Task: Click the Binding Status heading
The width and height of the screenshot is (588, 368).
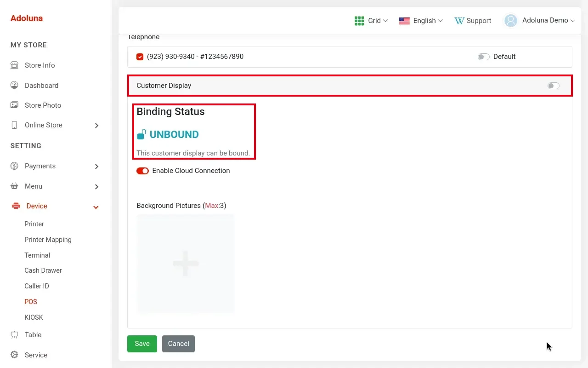Action: (x=170, y=111)
